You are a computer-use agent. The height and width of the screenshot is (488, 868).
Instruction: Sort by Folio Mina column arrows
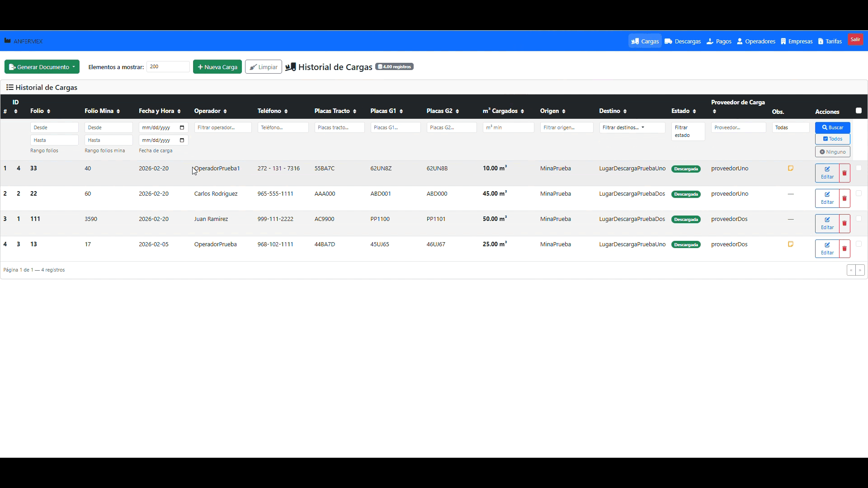(118, 111)
